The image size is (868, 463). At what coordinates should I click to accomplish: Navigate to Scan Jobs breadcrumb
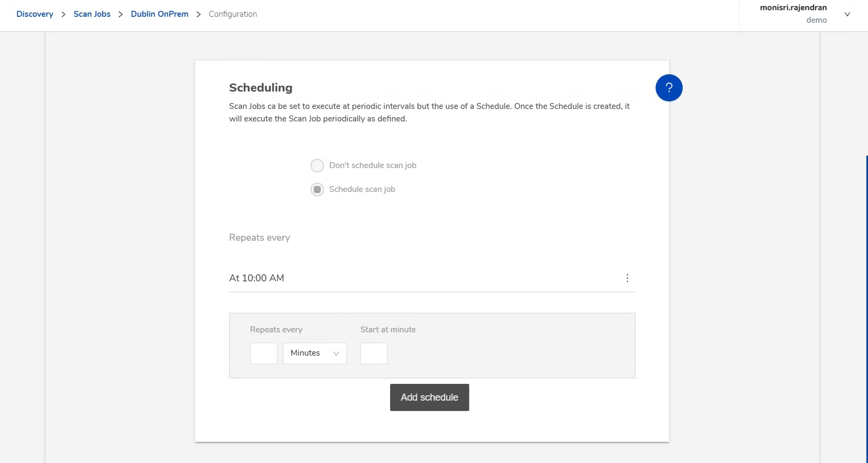click(92, 14)
